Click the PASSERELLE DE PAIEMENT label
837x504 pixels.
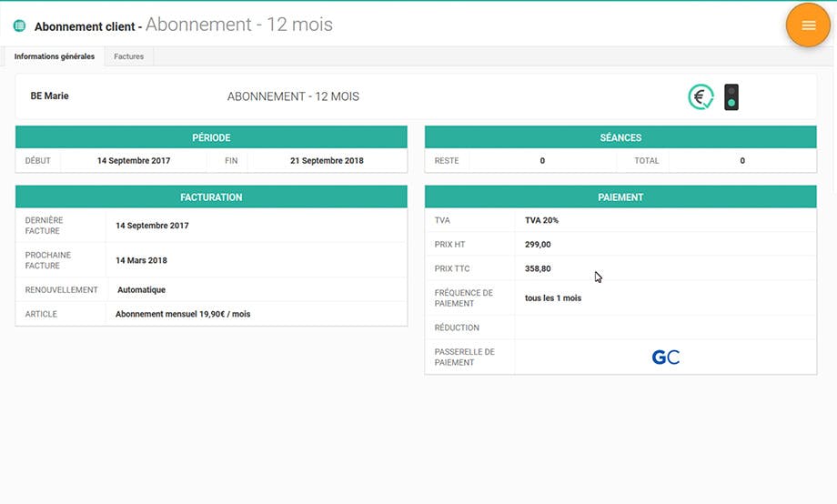[x=464, y=358]
